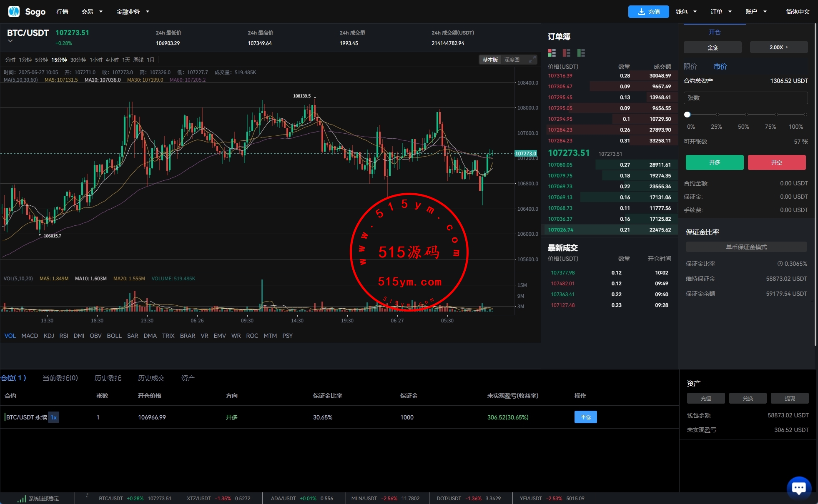Click the 50% mark on quantity slider
This screenshot has height=504, width=818.
pyautogui.click(x=746, y=115)
